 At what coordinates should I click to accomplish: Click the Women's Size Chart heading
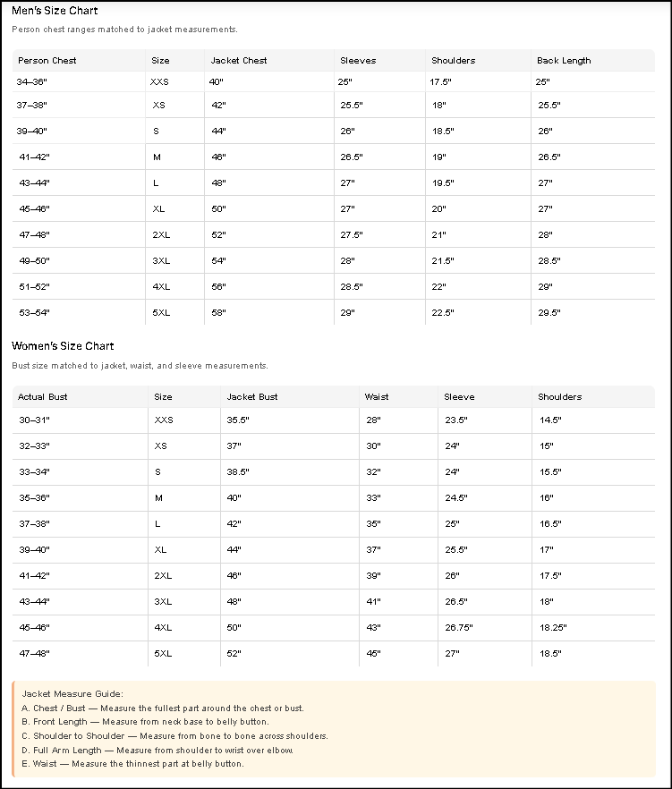(x=63, y=346)
